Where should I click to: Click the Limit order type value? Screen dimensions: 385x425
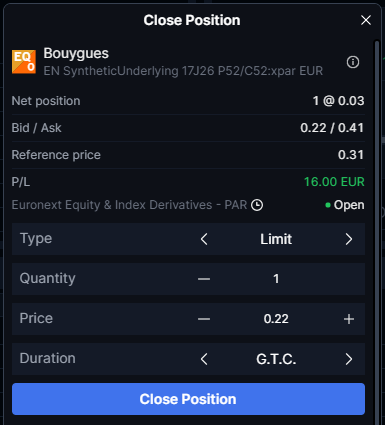(276, 239)
